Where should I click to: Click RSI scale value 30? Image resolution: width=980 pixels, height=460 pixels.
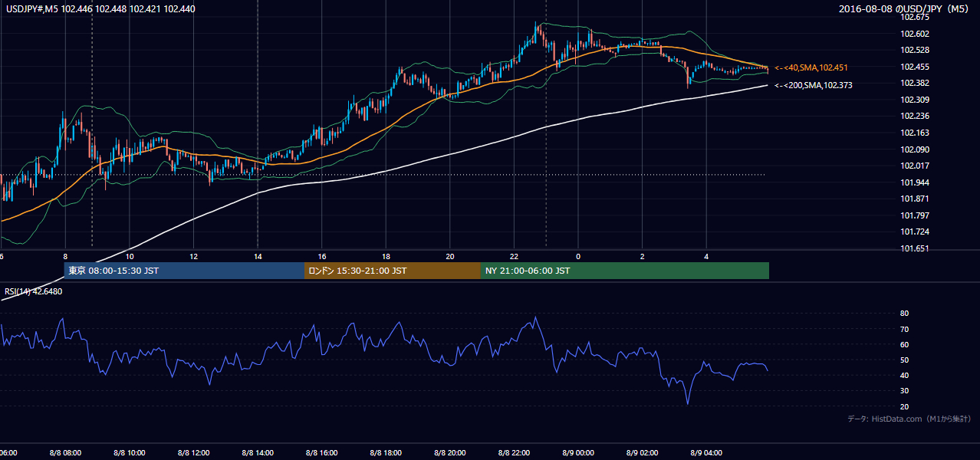point(904,391)
